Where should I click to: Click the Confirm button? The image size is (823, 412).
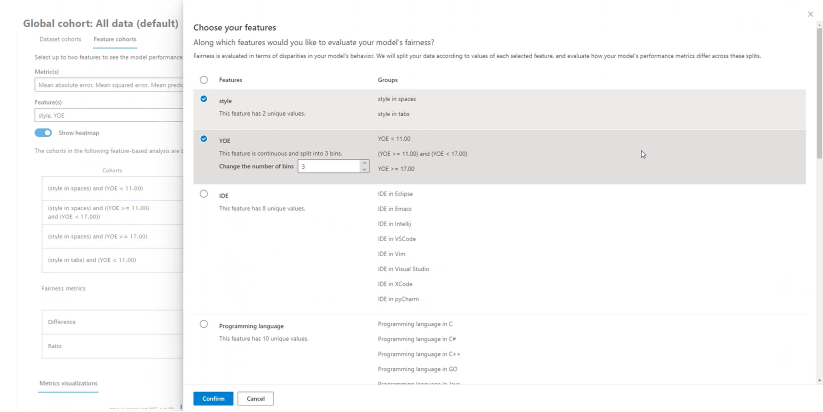213,398
